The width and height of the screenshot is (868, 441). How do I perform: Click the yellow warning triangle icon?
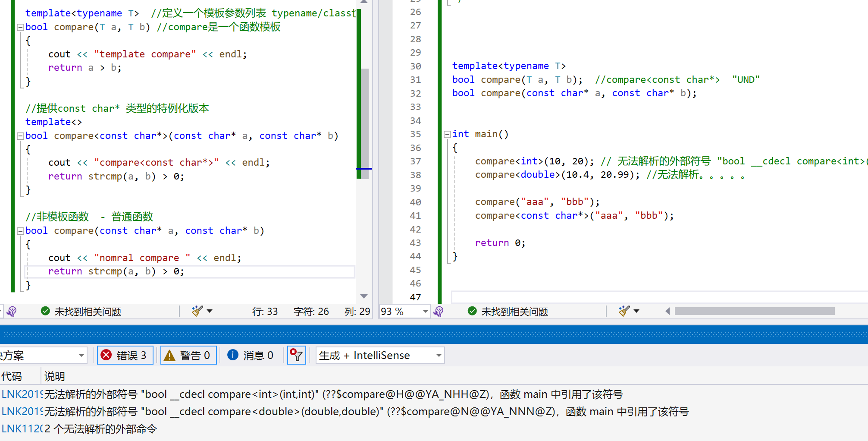point(169,355)
